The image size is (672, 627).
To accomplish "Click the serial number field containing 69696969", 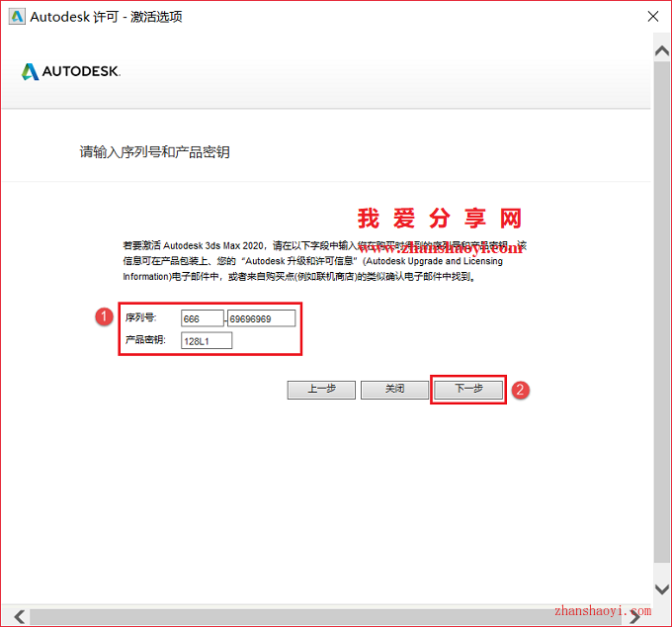I will point(262,318).
